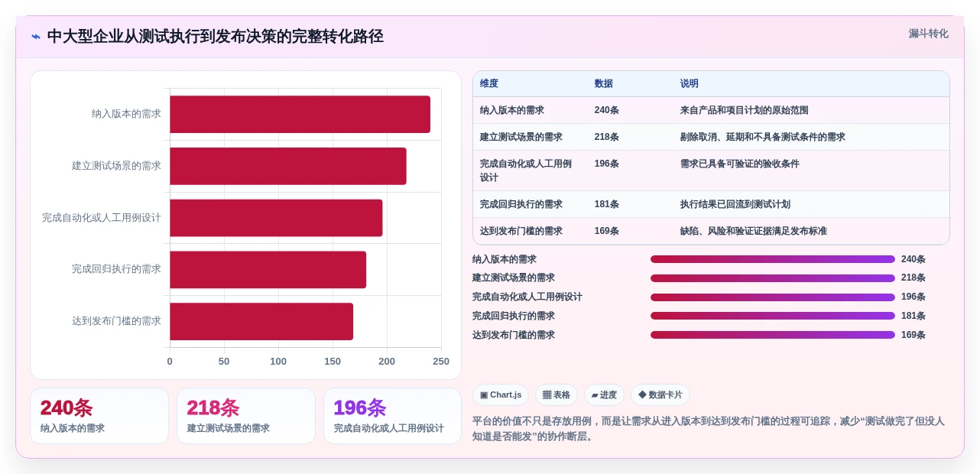Click chart axis label 达到发布门槛的需求
Screen dimensions: 980x474
click(116, 321)
